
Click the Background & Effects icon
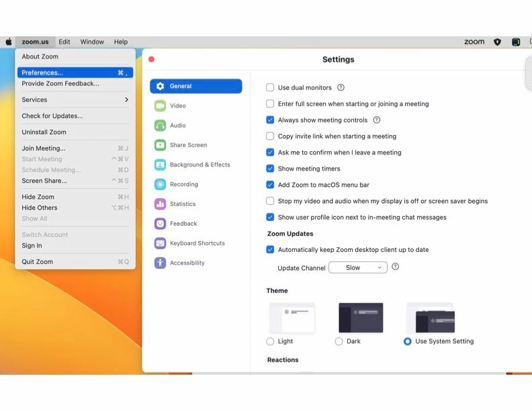[x=160, y=165]
